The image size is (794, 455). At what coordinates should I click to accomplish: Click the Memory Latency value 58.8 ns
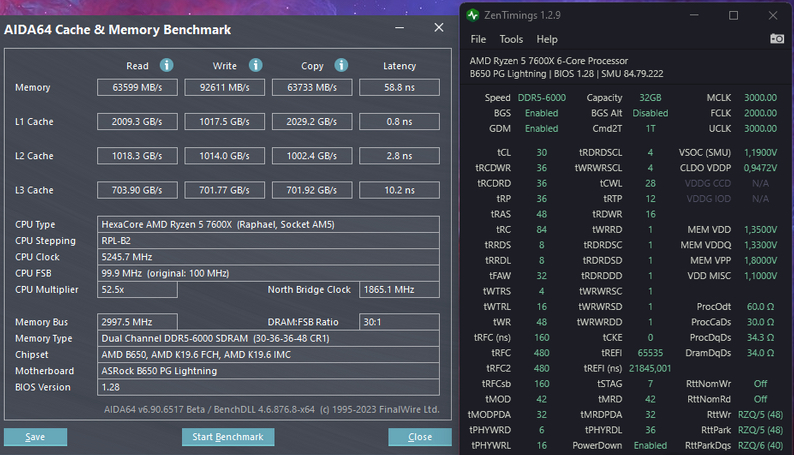pyautogui.click(x=399, y=87)
